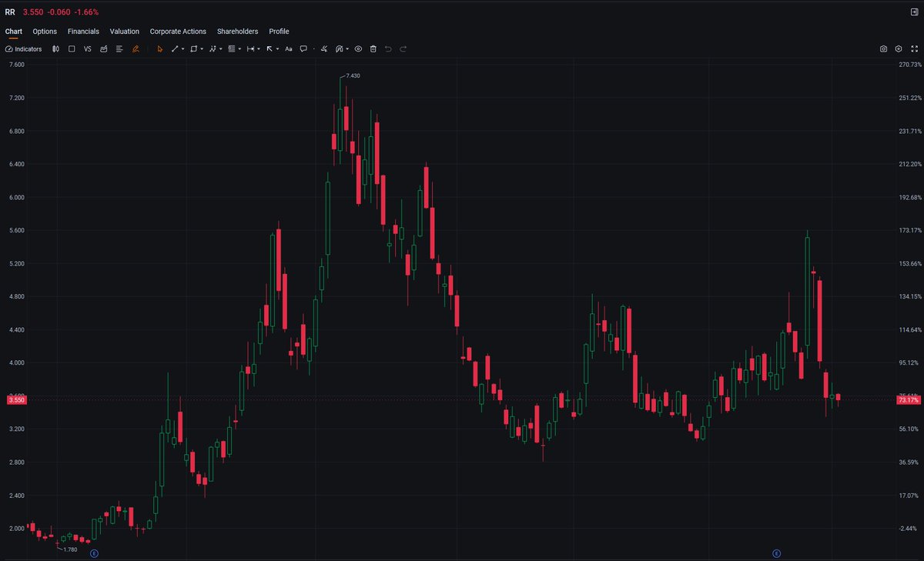Toggle the orange drawing pencil mode
Image resolution: width=924 pixels, height=561 pixels.
tap(135, 48)
